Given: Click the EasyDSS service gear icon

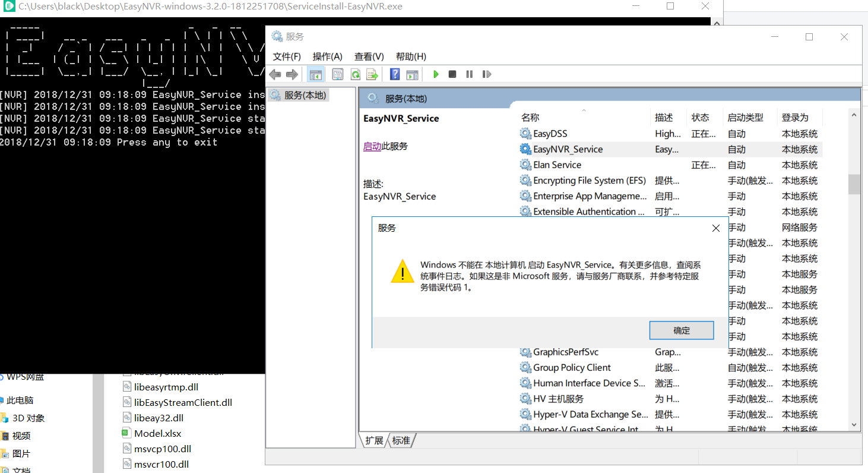Looking at the screenshot, I should [525, 134].
